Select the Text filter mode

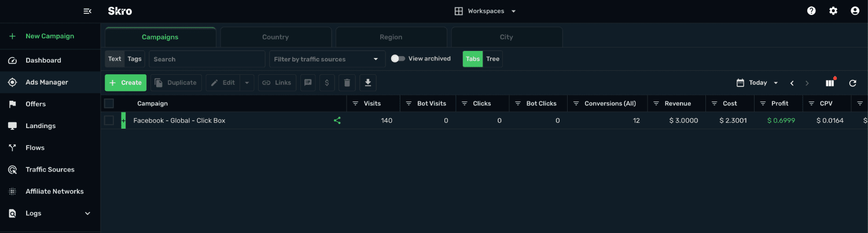click(115, 59)
